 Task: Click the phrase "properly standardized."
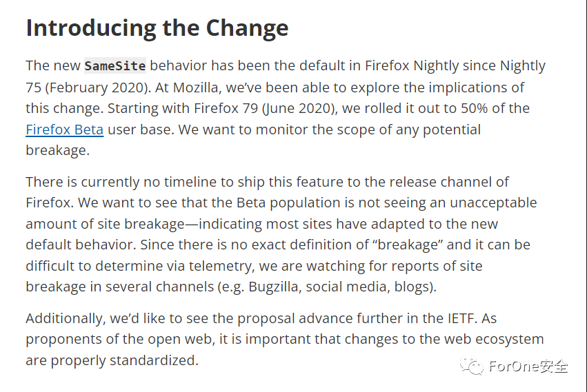pos(125,360)
